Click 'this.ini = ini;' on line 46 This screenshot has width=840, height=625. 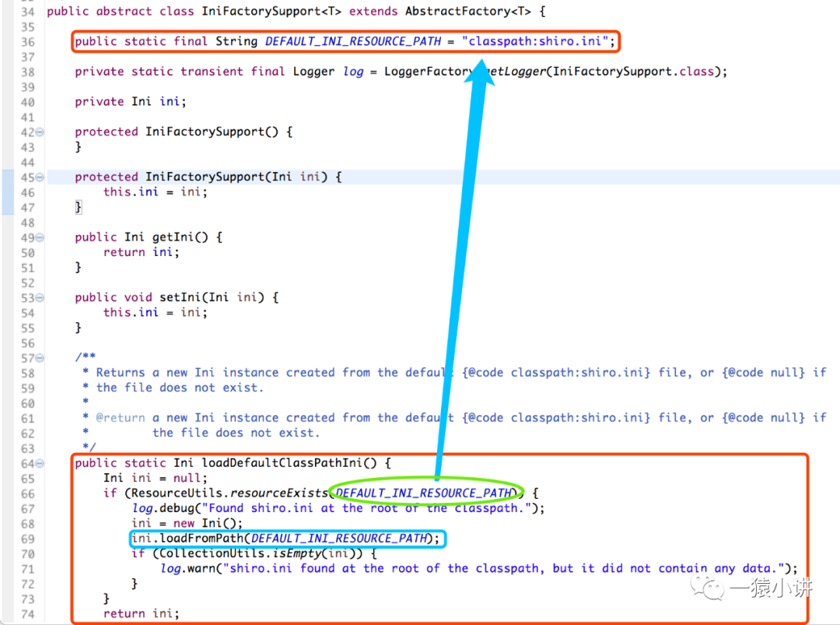[156, 191]
